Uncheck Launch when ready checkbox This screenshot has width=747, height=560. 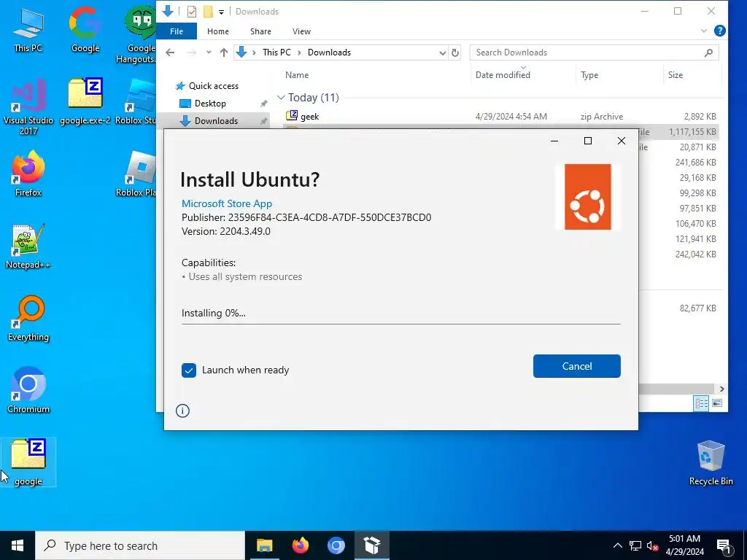[189, 370]
